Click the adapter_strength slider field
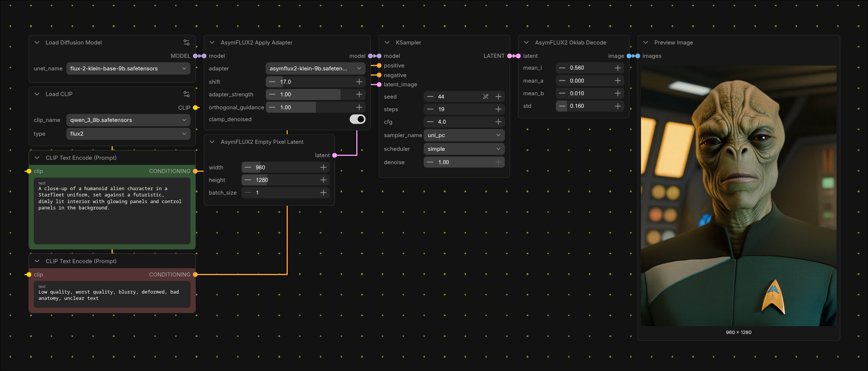This screenshot has width=868, height=371. click(315, 95)
